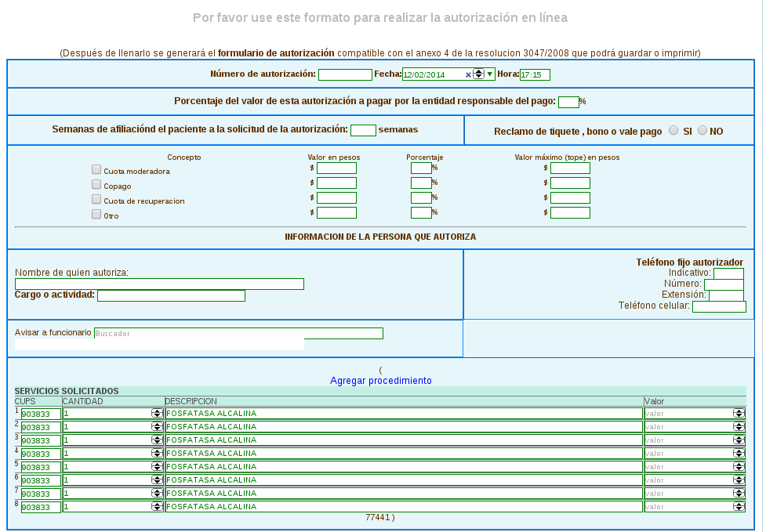Viewport: 766px width, 532px height.
Task: Tick the Cuota de recuperacion checkbox
Action: 96,199
